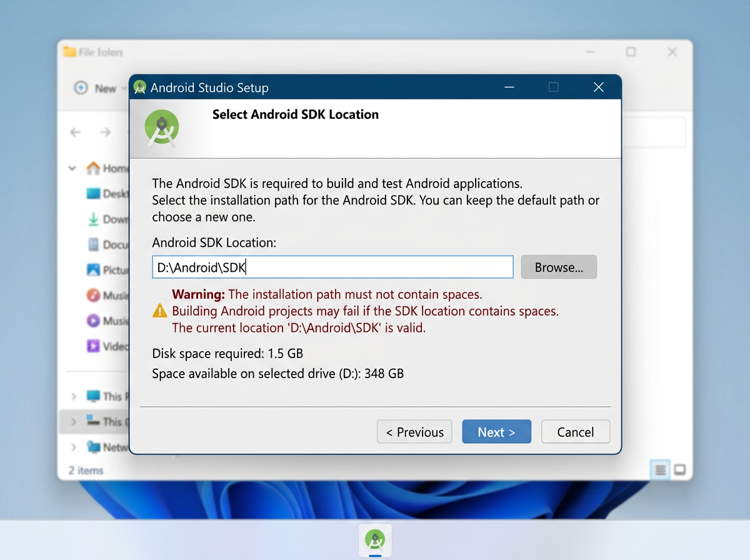Select Documents icon in File Explorer sidebar
This screenshot has width=750, height=560.
(93, 244)
